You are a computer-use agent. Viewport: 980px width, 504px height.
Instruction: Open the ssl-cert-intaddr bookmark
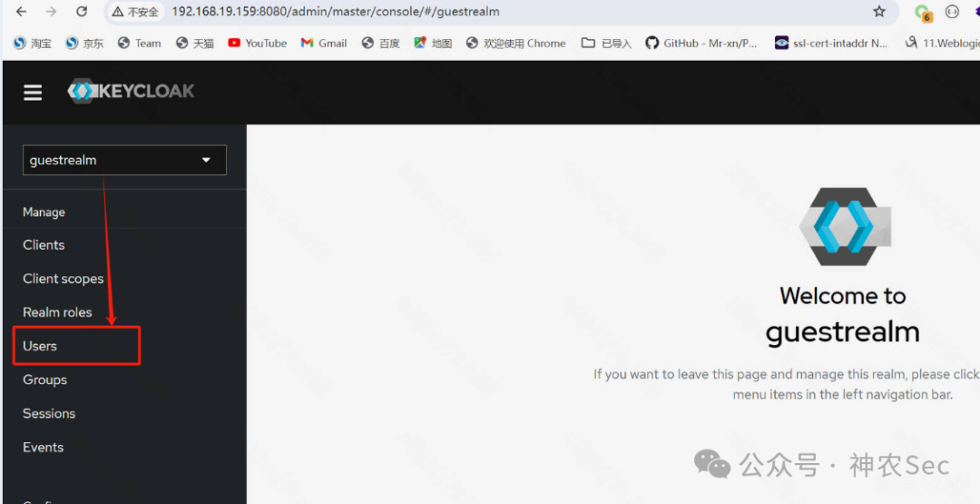(x=831, y=44)
